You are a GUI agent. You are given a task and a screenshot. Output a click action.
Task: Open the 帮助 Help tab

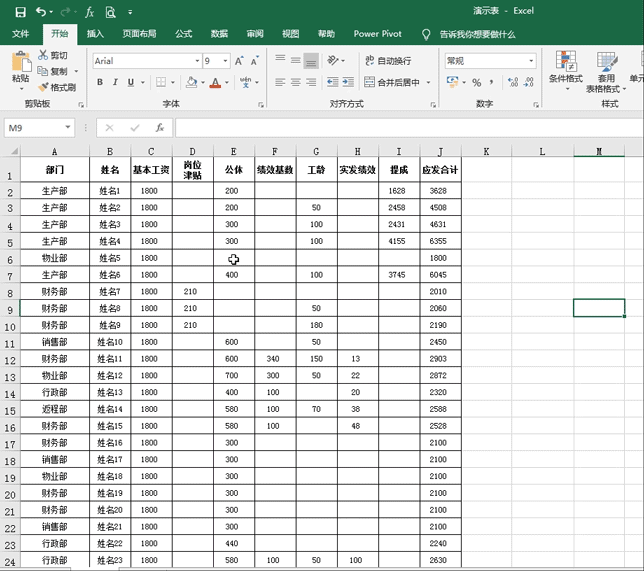(326, 34)
